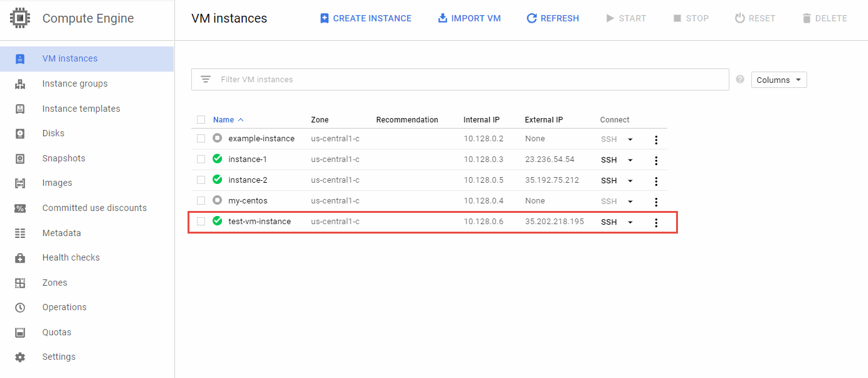The width and height of the screenshot is (868, 378).
Task: Click the Disks icon in sidebar
Action: pos(20,133)
